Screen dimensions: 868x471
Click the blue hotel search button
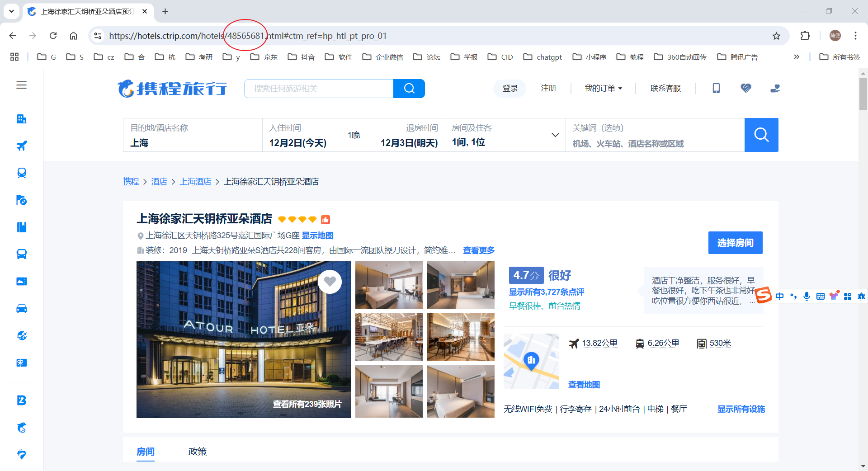pos(761,135)
